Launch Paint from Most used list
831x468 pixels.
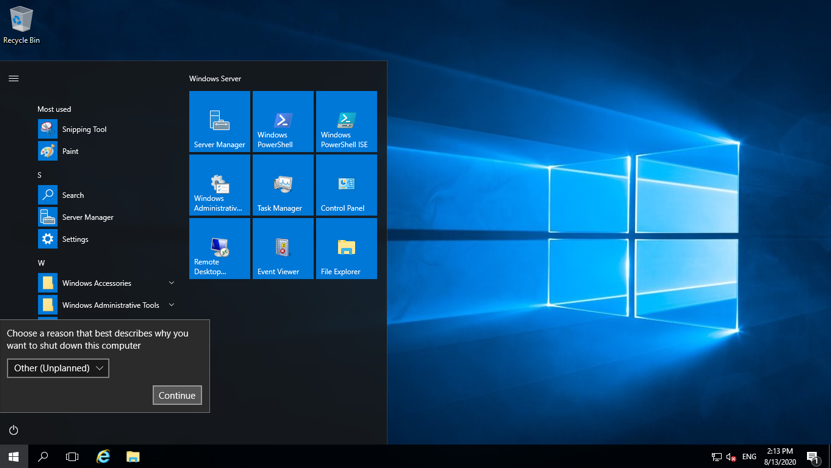(106, 151)
